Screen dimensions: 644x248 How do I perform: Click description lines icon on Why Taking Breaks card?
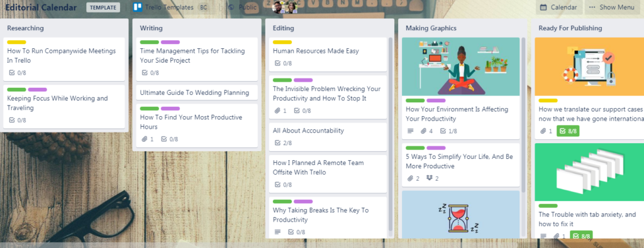coord(277,232)
